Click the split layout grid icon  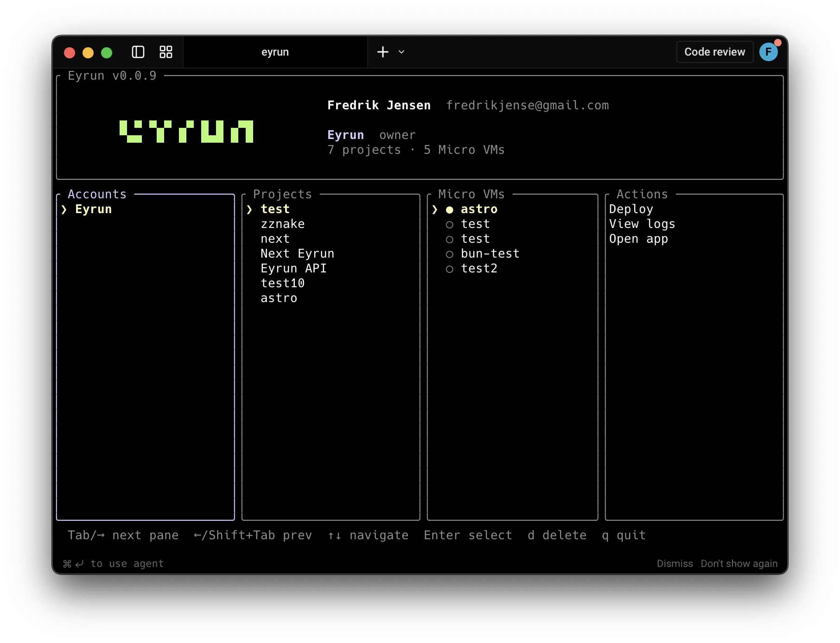165,52
